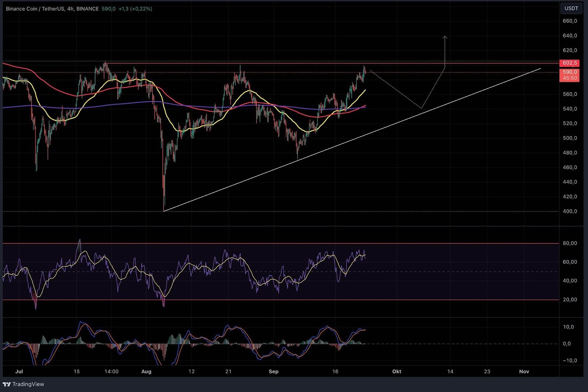588x392 pixels.
Task: Click the MACD 0,0 axis label
Action: (567, 344)
